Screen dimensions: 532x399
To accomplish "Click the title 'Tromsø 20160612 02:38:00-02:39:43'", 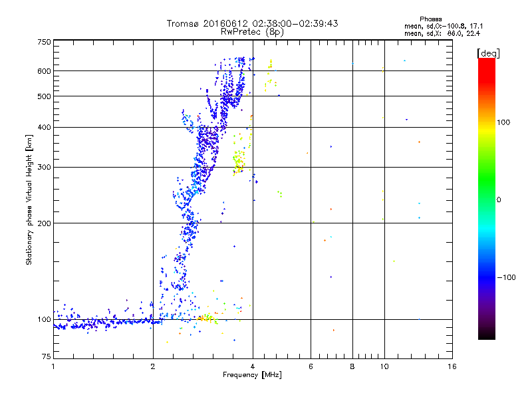I will 252,23.
